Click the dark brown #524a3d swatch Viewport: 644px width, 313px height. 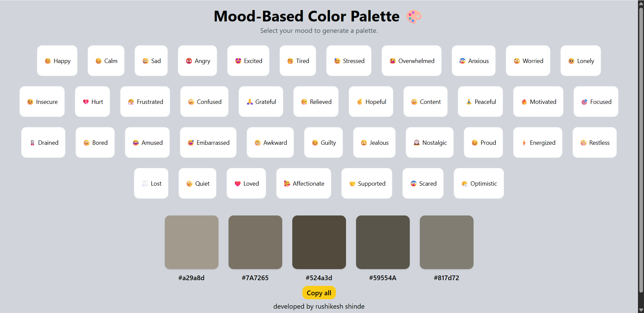click(x=319, y=242)
